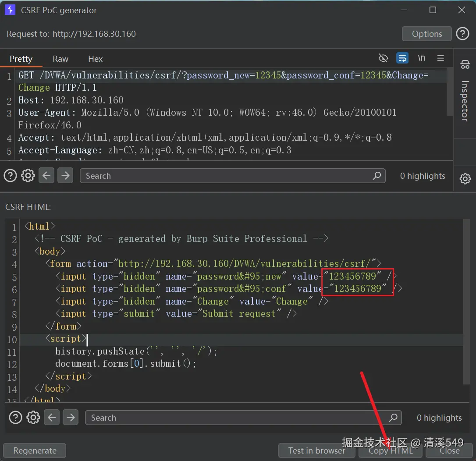The height and width of the screenshot is (461, 476).
Task: Toggle line wrap icon in request editor
Action: pos(402,58)
